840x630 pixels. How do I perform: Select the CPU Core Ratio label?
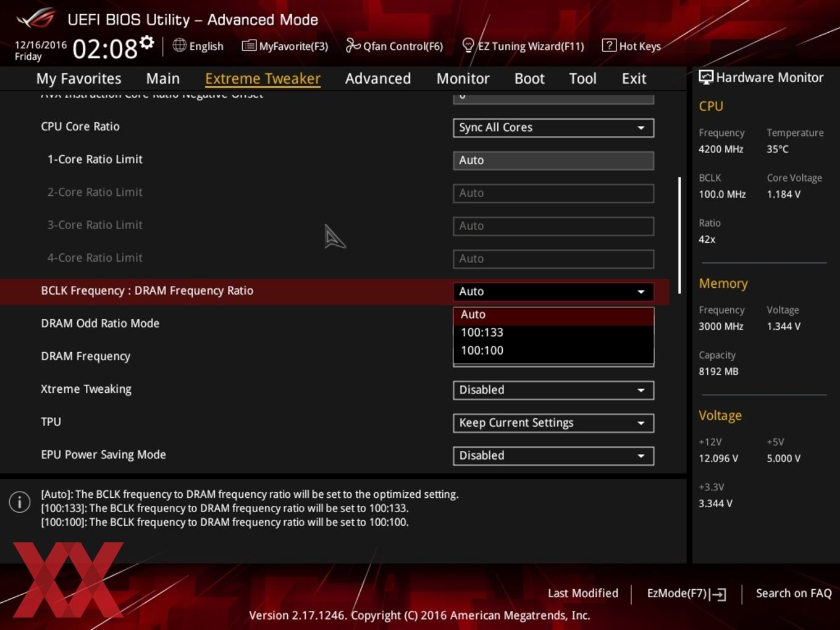(x=80, y=127)
